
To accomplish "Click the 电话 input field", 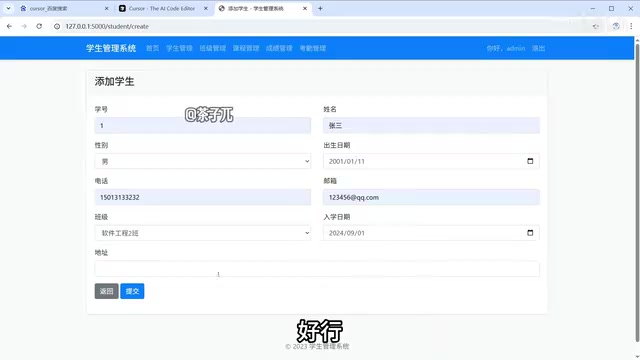I will 202,197.
